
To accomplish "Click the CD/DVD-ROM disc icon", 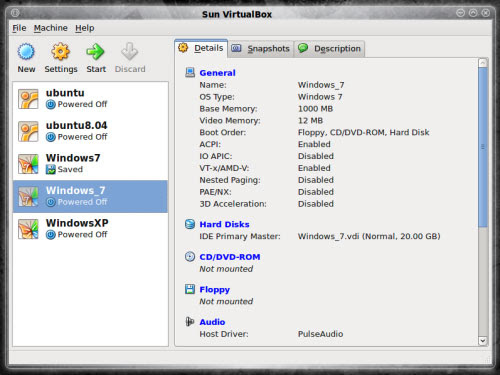I will (x=190, y=257).
